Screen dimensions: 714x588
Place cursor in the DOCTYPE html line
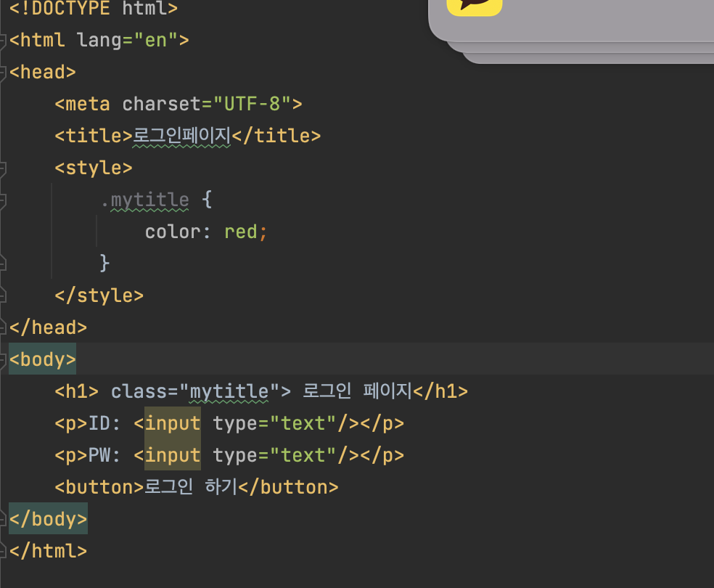click(x=94, y=8)
